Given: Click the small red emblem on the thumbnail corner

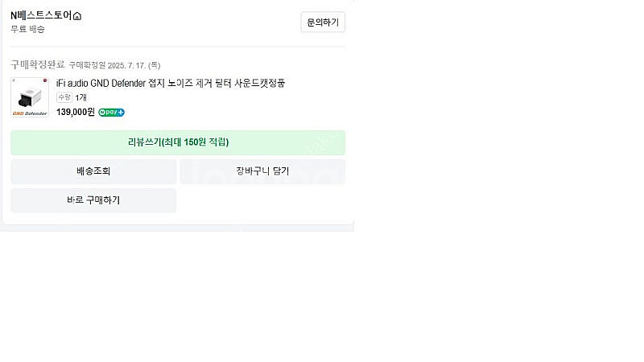Looking at the screenshot, I should (45, 80).
